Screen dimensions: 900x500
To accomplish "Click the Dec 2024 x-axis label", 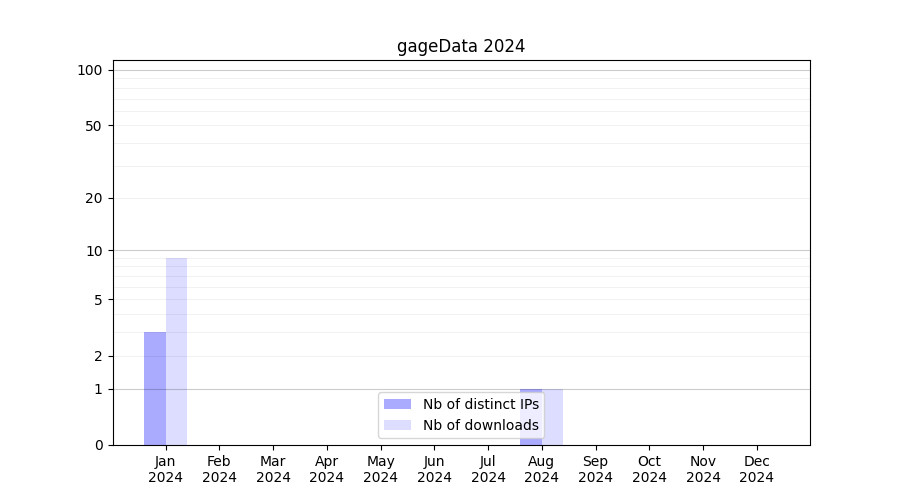I will click(x=756, y=469).
